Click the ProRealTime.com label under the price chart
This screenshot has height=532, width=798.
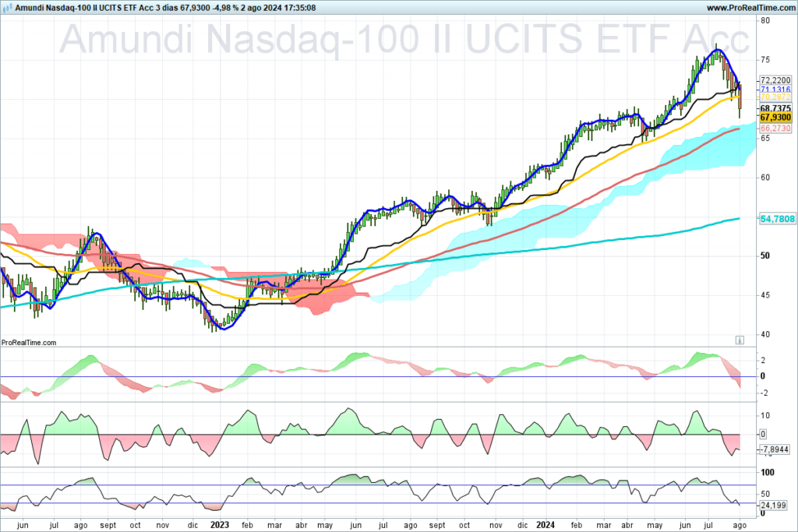pyautogui.click(x=29, y=343)
